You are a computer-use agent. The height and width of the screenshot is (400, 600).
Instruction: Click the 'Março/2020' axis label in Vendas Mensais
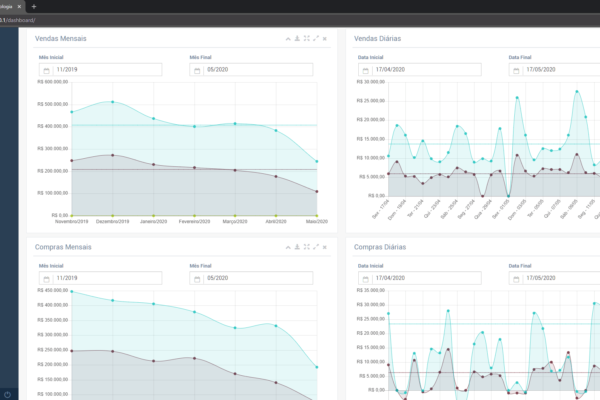tap(235, 221)
